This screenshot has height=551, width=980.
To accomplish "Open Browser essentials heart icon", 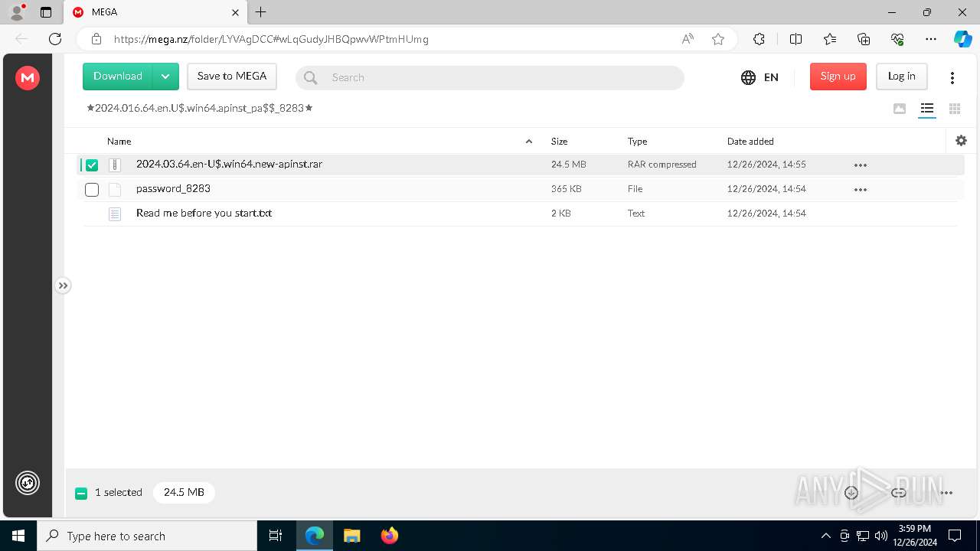I will [897, 39].
